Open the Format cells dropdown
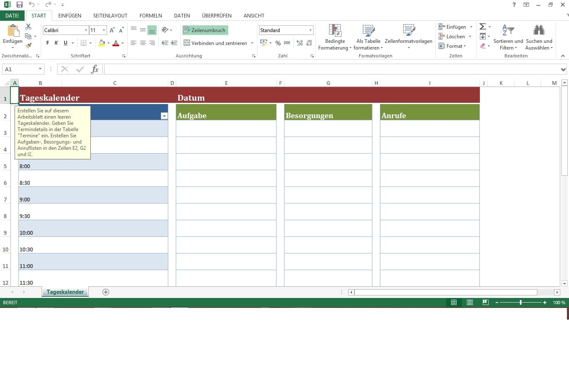569x392 pixels. 452,46
